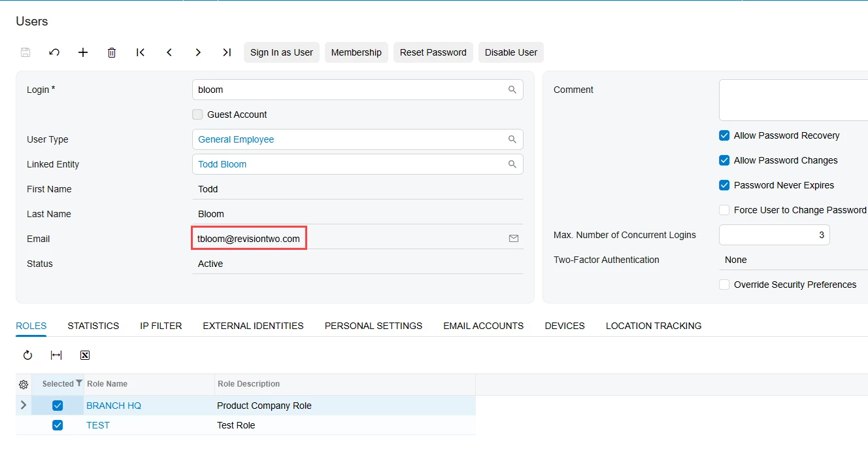Screen dimensions: 868x452
Task: Open the User Type lookup magnifier
Action: coord(512,139)
